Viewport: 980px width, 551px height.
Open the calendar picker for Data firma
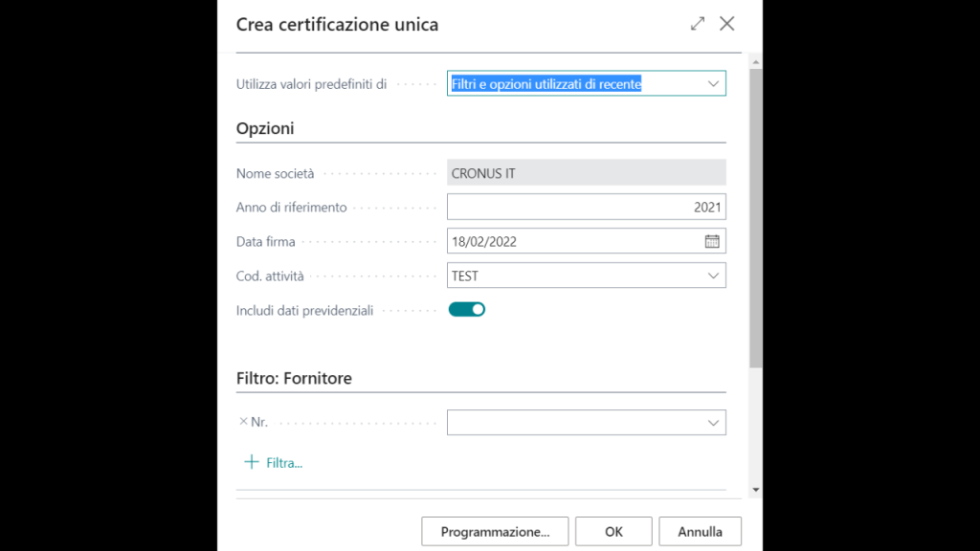click(x=712, y=241)
